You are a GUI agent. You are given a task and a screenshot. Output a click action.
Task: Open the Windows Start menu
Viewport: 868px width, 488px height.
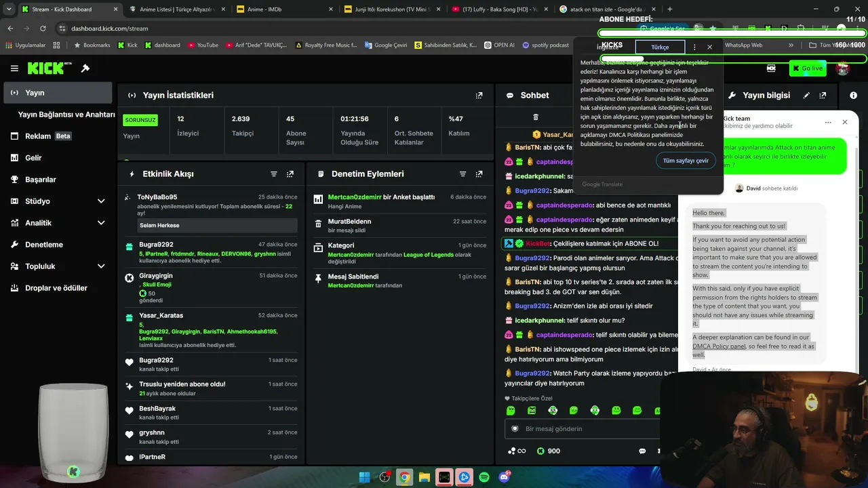365,477
